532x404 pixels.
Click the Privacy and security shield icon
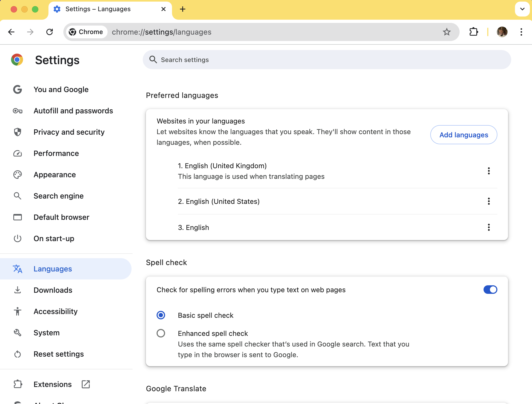[x=18, y=132]
